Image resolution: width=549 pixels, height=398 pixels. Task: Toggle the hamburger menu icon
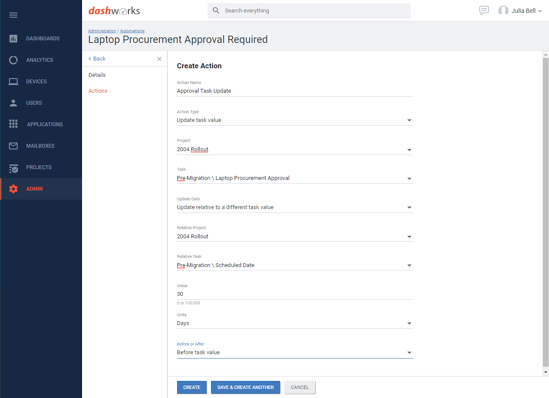(x=13, y=15)
